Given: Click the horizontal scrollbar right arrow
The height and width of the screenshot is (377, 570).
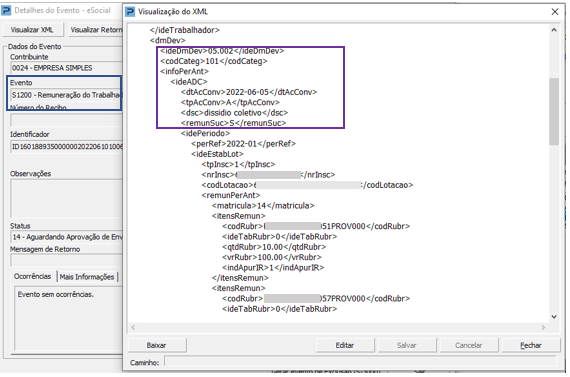Looking at the screenshot, I should tap(543, 328).
